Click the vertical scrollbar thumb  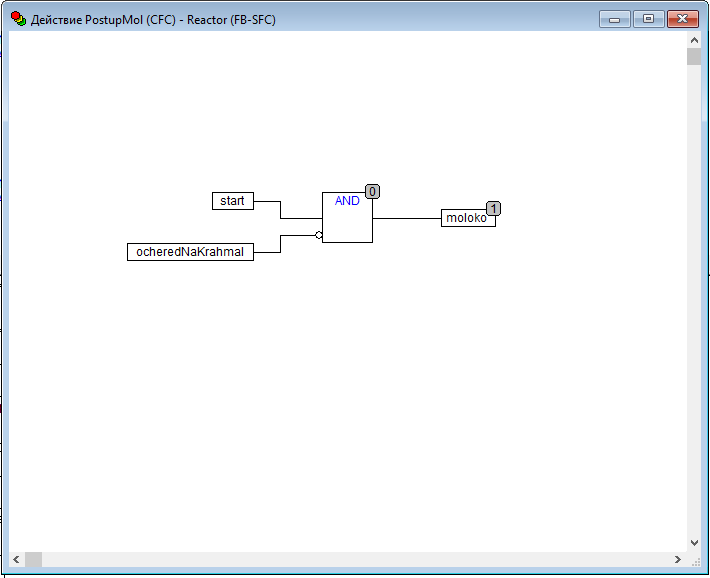(x=694, y=57)
